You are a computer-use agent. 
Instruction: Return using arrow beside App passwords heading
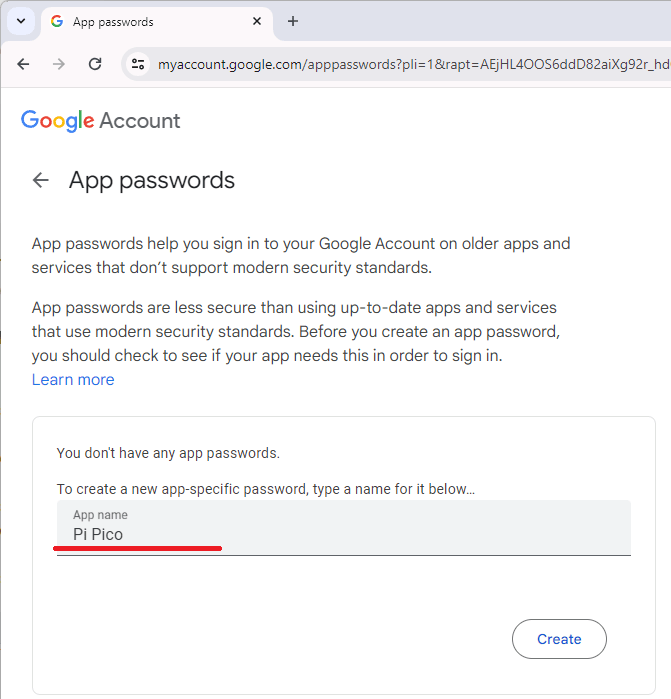(41, 180)
